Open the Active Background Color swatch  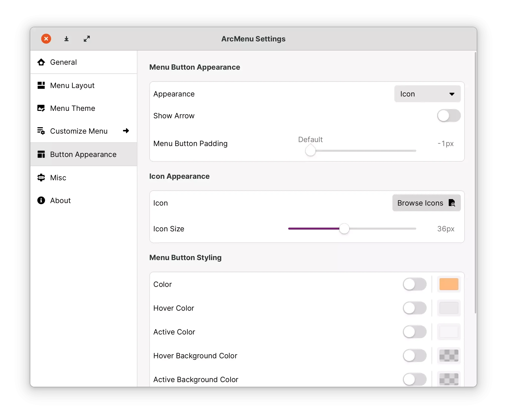(449, 379)
